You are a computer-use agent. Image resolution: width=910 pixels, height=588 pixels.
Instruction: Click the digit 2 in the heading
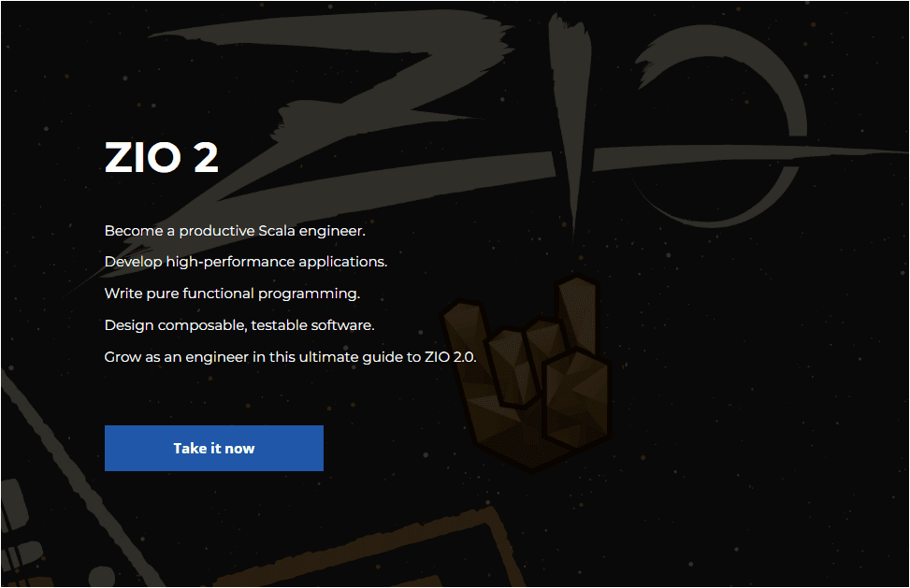click(206, 158)
